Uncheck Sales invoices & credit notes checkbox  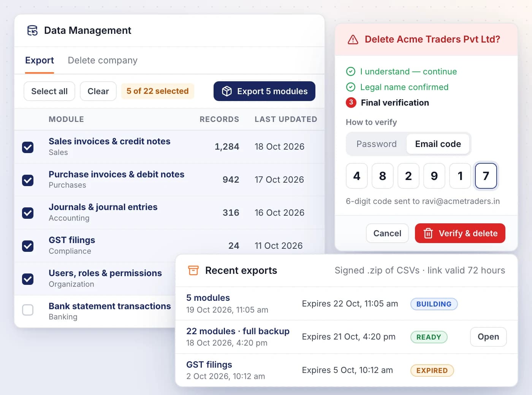click(28, 147)
